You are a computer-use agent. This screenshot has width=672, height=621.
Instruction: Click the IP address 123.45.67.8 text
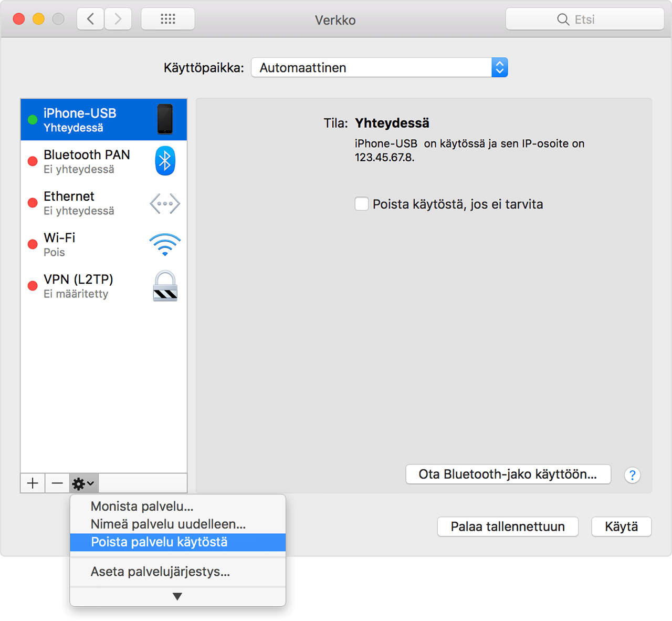point(384,158)
